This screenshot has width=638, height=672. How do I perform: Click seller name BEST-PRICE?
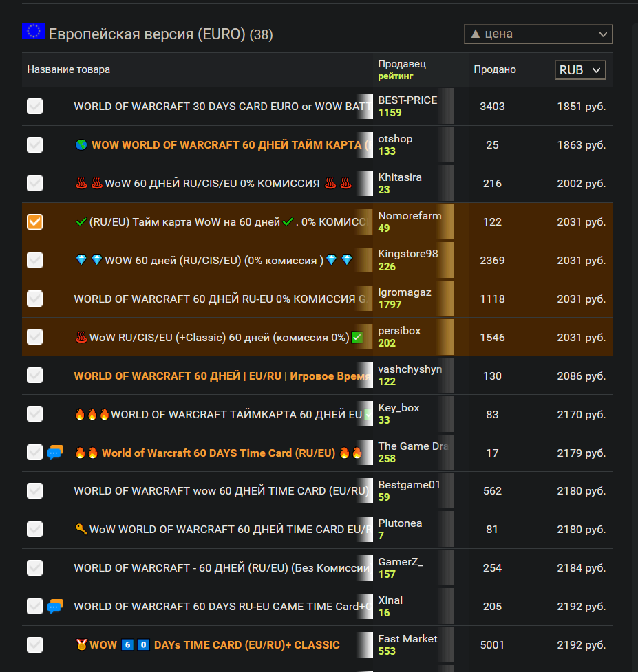[407, 100]
